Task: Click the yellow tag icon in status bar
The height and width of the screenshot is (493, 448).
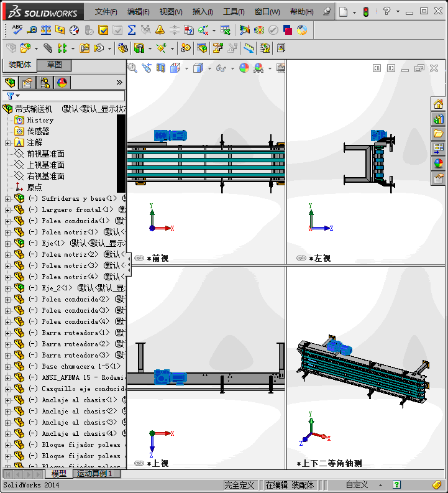Action: (x=437, y=485)
